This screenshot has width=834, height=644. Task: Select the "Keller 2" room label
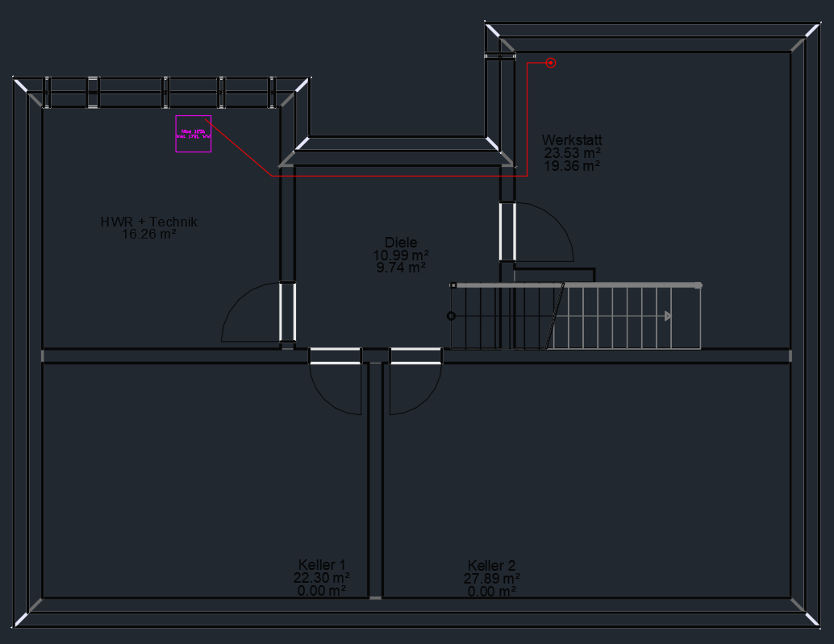click(x=491, y=566)
